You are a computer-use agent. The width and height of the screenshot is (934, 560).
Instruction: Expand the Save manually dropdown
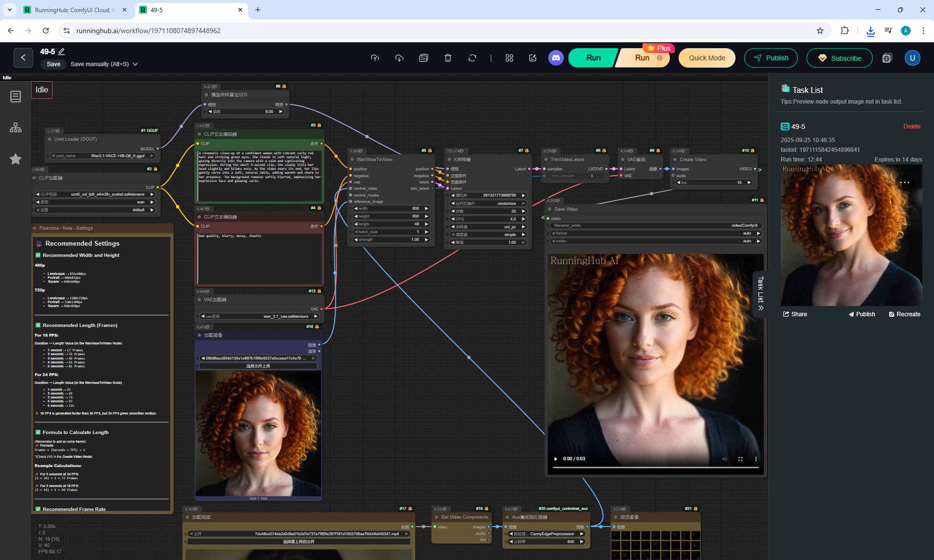pos(135,64)
